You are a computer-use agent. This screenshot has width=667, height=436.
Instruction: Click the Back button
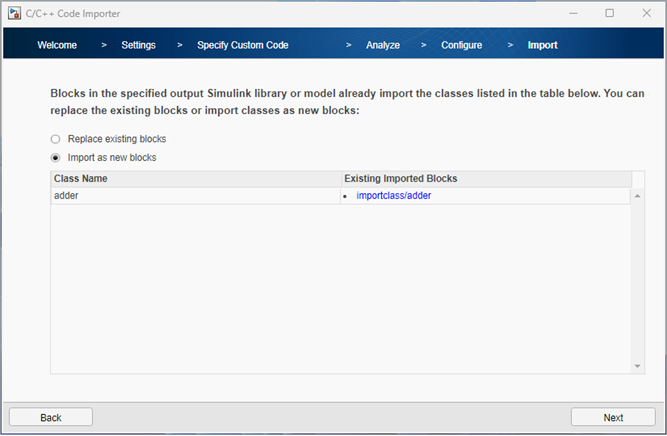click(x=51, y=417)
